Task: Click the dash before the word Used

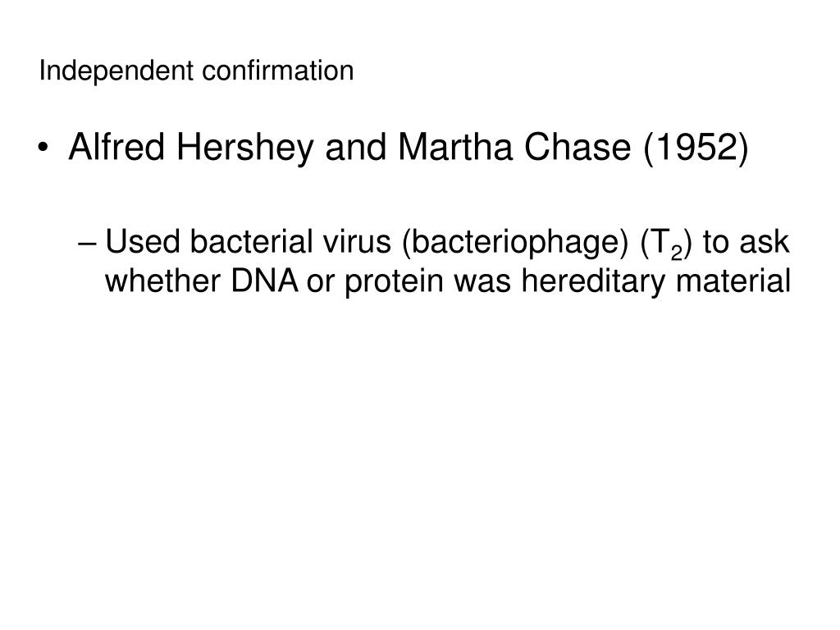Action: pyautogui.click(x=87, y=244)
